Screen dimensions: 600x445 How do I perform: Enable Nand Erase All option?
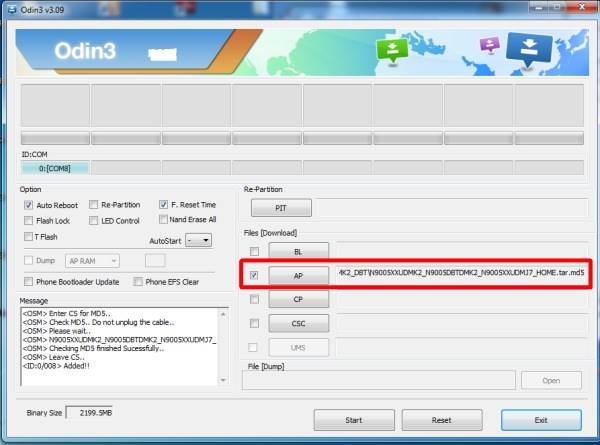pos(163,219)
